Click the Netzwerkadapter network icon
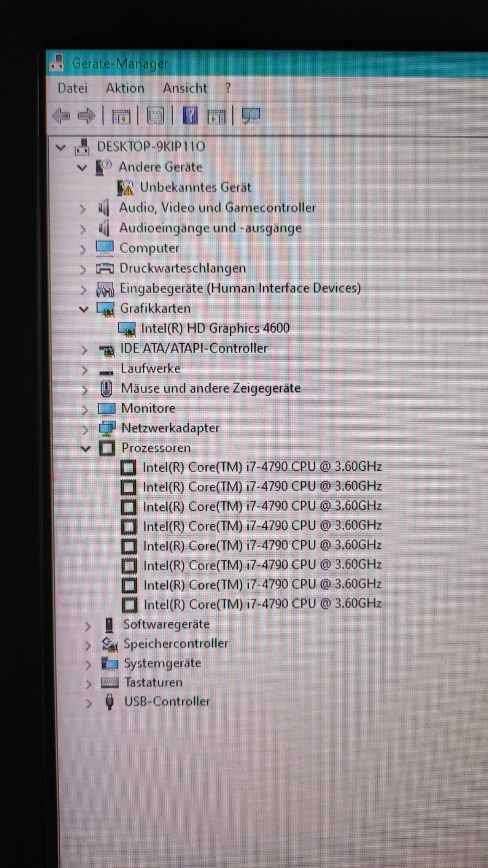Image resolution: width=488 pixels, height=868 pixels. coord(107,428)
